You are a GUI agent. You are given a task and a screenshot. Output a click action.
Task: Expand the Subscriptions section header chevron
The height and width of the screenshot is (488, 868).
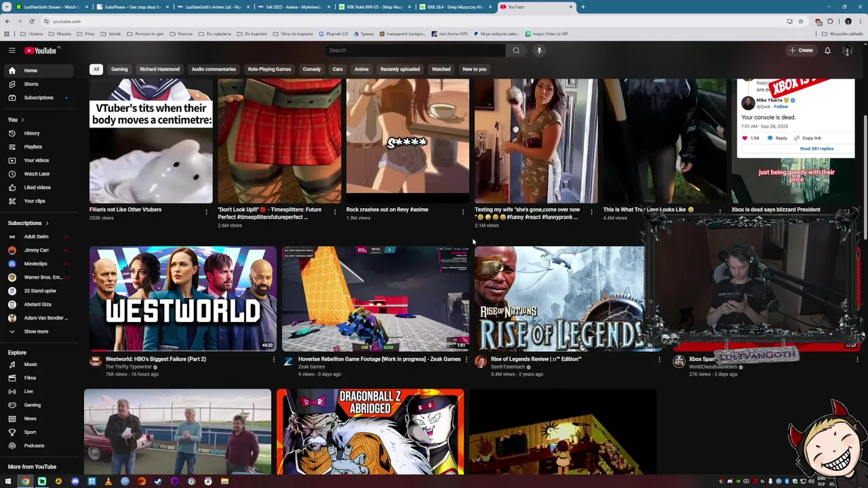tap(47, 223)
